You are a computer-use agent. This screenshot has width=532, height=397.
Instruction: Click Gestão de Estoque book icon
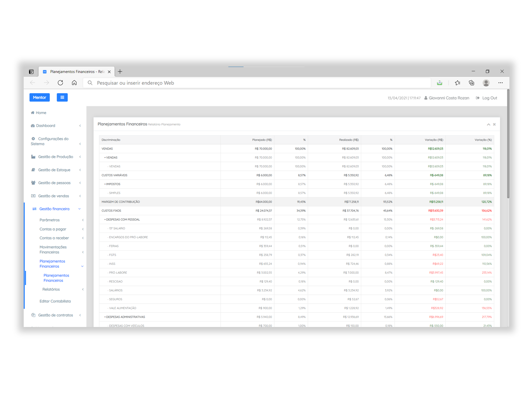pyautogui.click(x=33, y=170)
